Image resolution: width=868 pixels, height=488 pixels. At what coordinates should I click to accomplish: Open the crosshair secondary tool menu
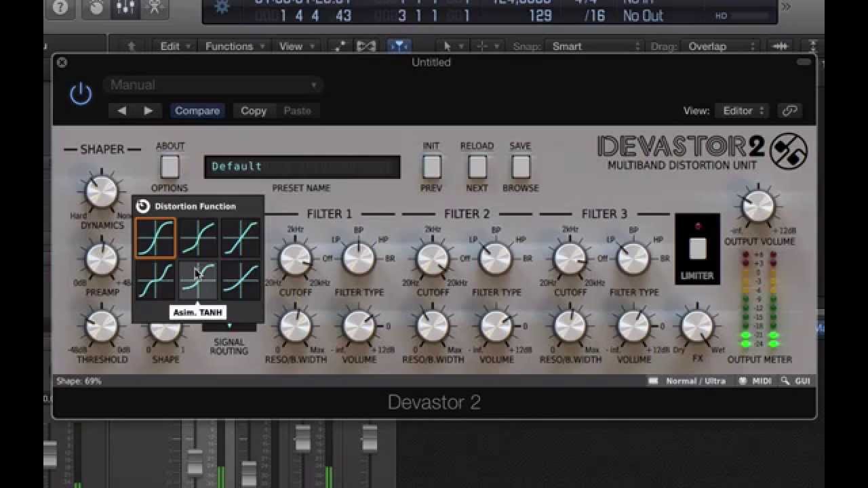(x=488, y=46)
